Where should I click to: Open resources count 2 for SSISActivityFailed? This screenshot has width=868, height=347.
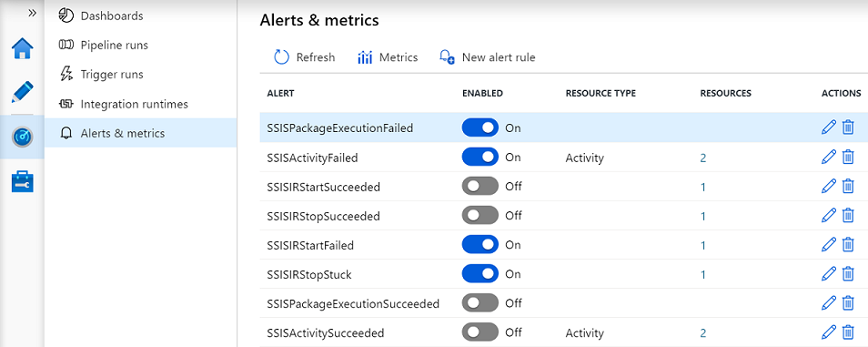[x=703, y=158]
